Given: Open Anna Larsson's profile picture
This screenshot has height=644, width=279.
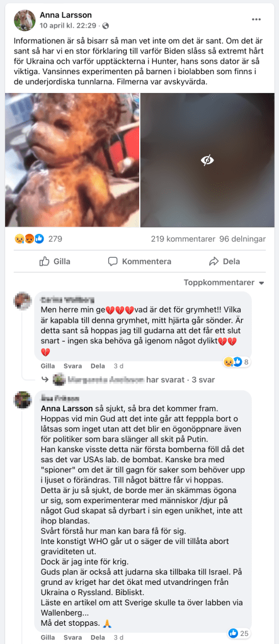Looking at the screenshot, I should pyautogui.click(x=25, y=20).
